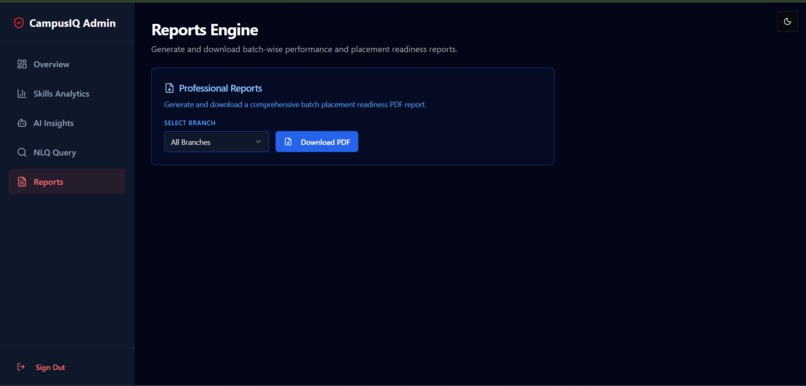
Task: Expand branch list using the chevron arrow
Action: (x=258, y=142)
